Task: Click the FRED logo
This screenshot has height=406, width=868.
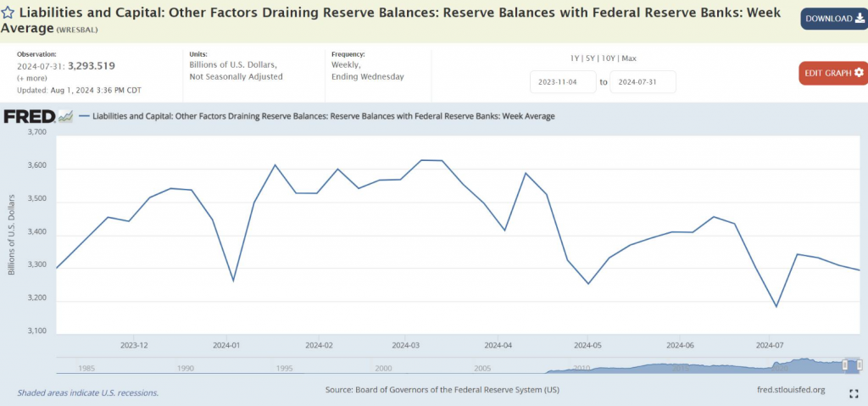Action: (x=29, y=116)
